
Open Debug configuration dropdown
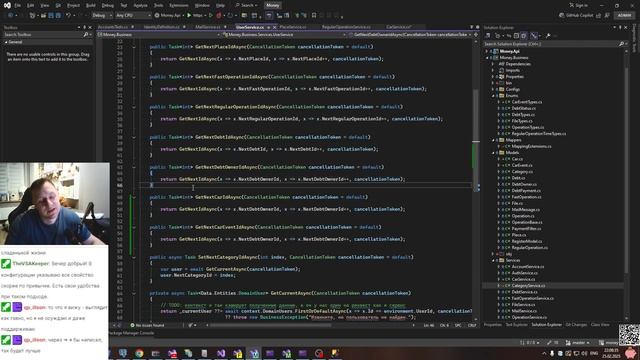click(102, 15)
